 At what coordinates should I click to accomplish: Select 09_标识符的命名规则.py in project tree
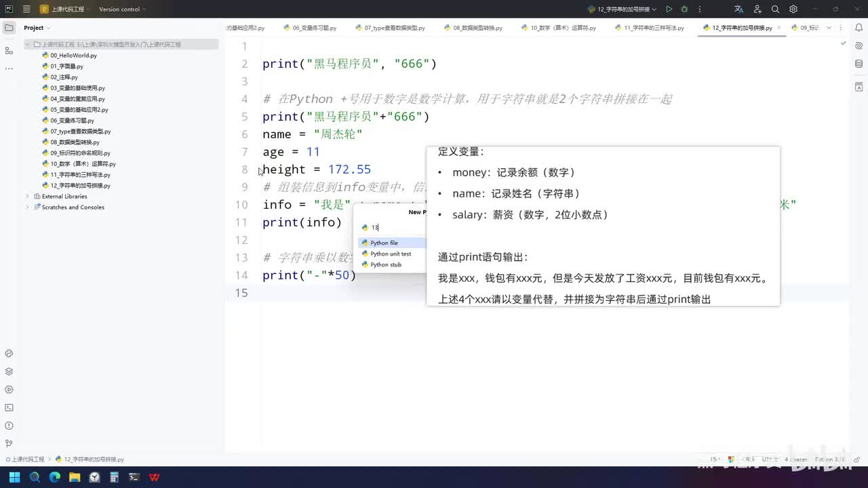76,153
